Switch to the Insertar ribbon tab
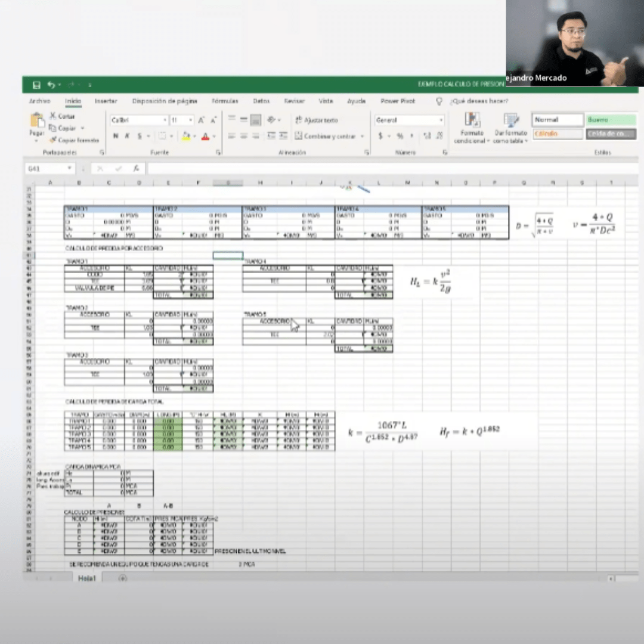This screenshot has width=644, height=644. tap(106, 101)
